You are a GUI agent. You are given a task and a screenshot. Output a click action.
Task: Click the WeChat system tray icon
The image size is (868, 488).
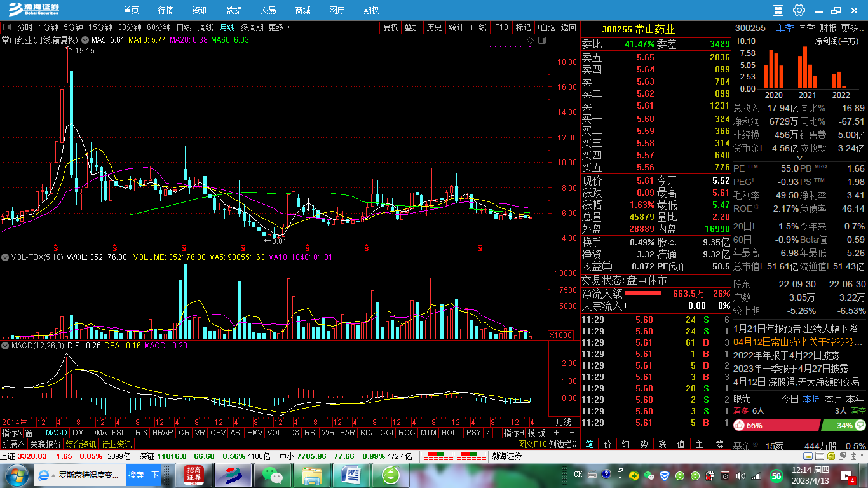649,475
